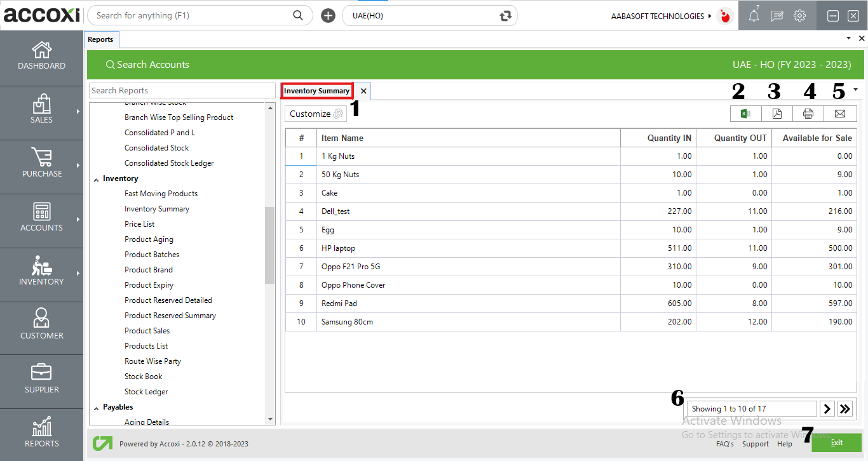Screen dimensions: 868x461
Task: Click the Customize button
Action: [316, 114]
